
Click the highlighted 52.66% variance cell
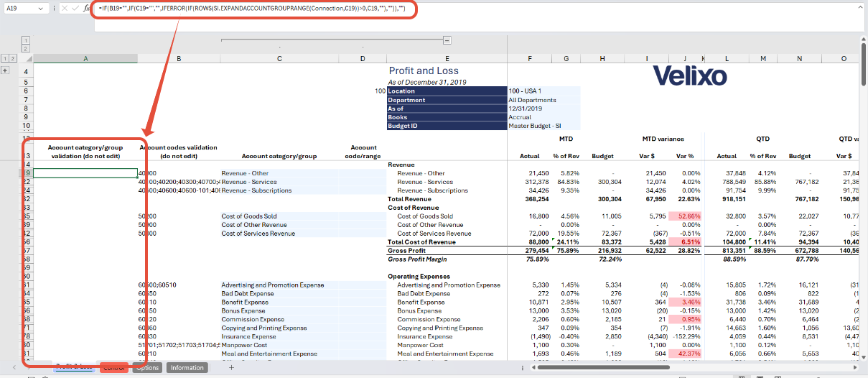pyautogui.click(x=686, y=216)
